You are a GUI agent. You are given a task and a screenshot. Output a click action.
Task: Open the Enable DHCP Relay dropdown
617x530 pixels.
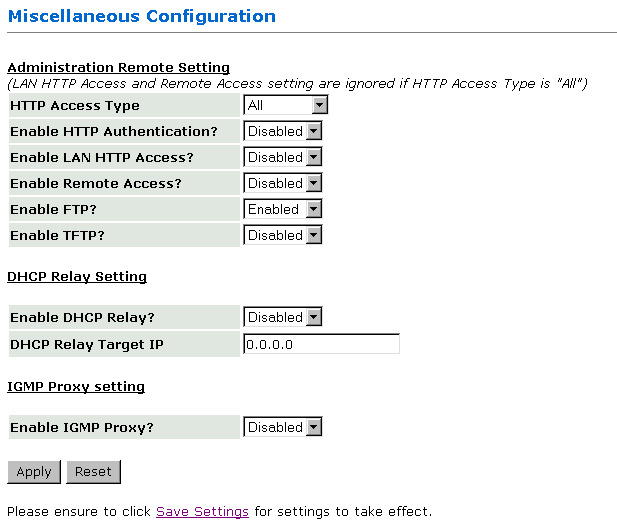283,317
